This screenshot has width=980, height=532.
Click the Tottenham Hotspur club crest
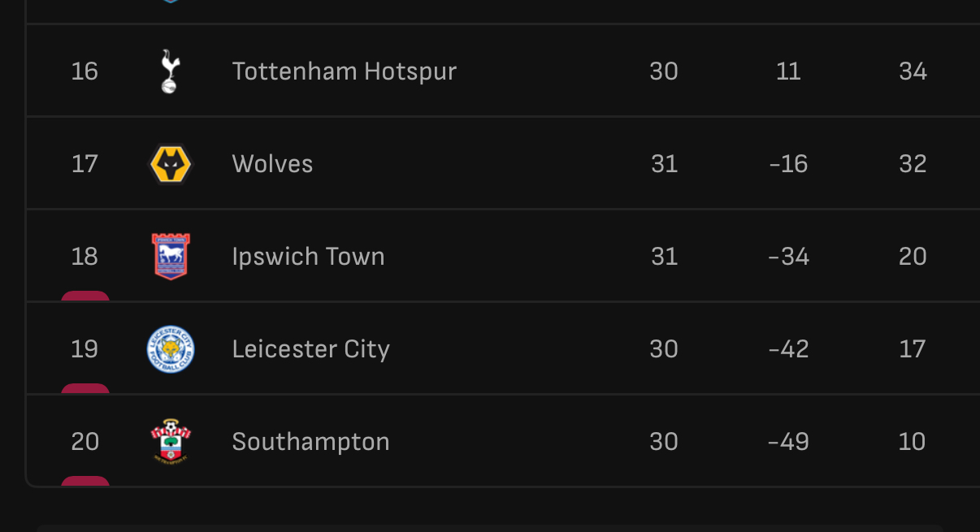(x=169, y=71)
